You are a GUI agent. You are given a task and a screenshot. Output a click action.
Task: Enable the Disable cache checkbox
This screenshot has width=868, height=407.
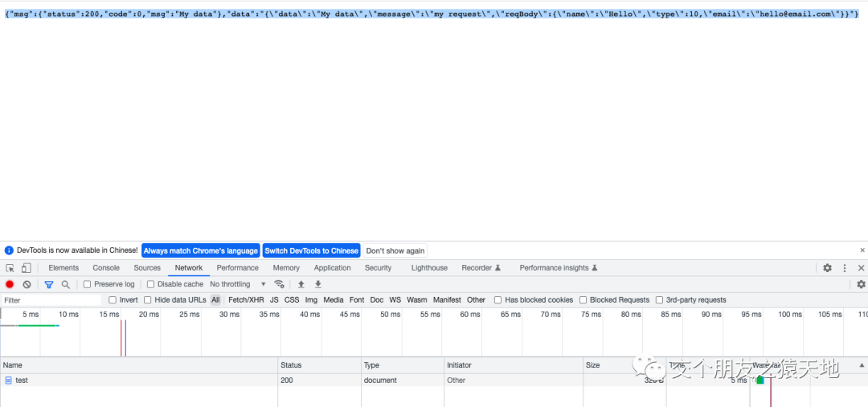click(x=150, y=284)
